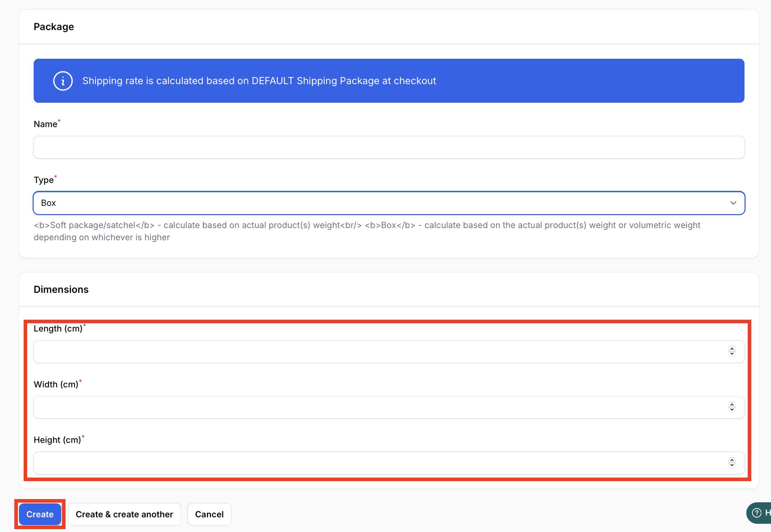771x532 pixels.
Task: Click the chevron arrow in Type dropdown
Action: (x=733, y=203)
